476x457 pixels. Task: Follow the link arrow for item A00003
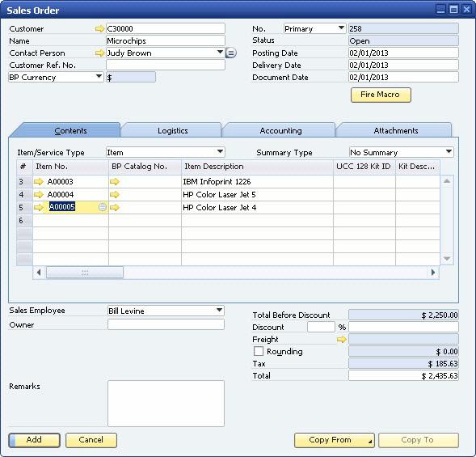[x=39, y=182]
